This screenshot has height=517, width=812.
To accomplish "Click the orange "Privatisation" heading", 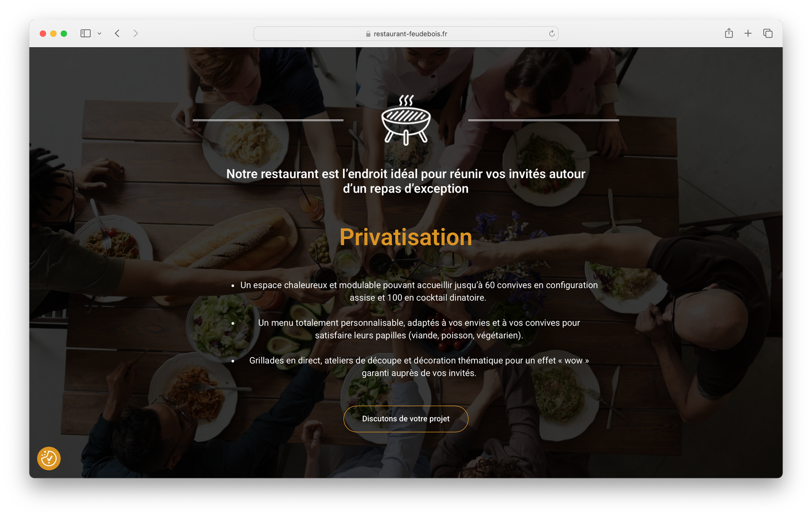I will coord(406,237).
